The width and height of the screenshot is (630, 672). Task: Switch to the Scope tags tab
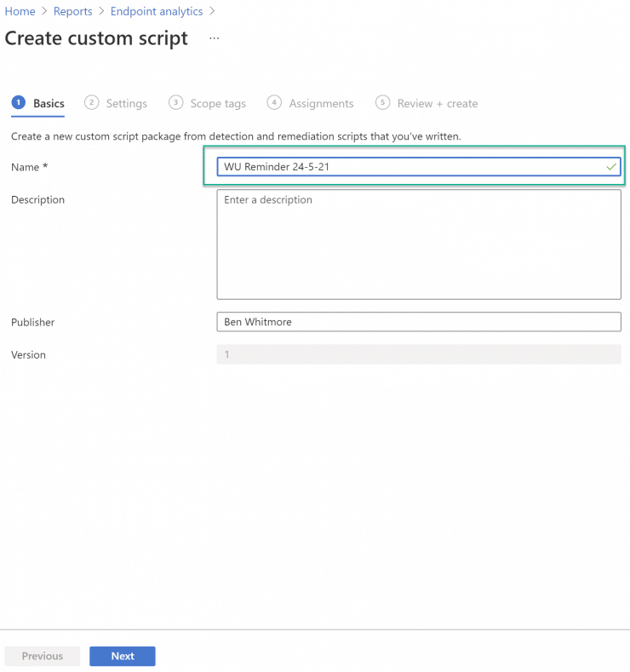218,103
